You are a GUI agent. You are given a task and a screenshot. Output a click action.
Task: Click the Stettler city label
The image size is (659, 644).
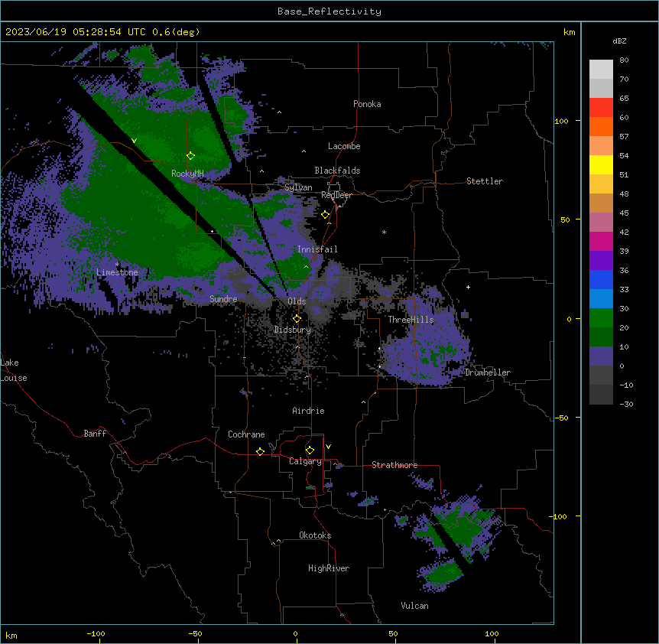click(x=484, y=181)
